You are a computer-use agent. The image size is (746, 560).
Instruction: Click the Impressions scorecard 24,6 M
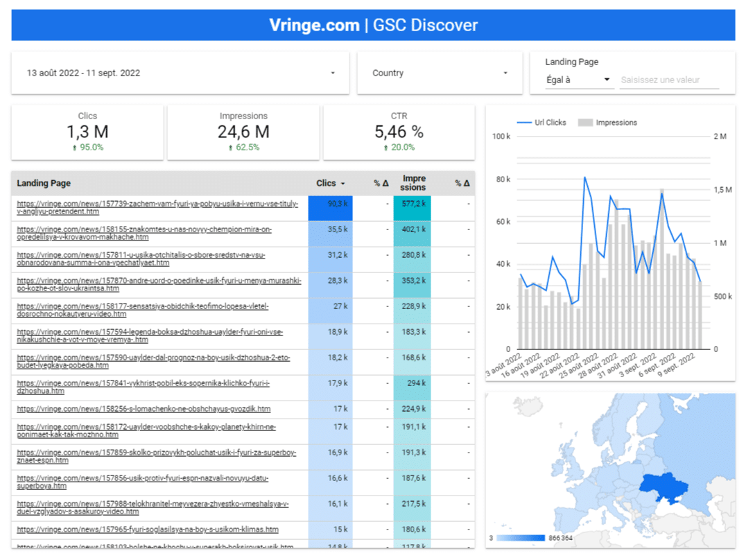(243, 132)
